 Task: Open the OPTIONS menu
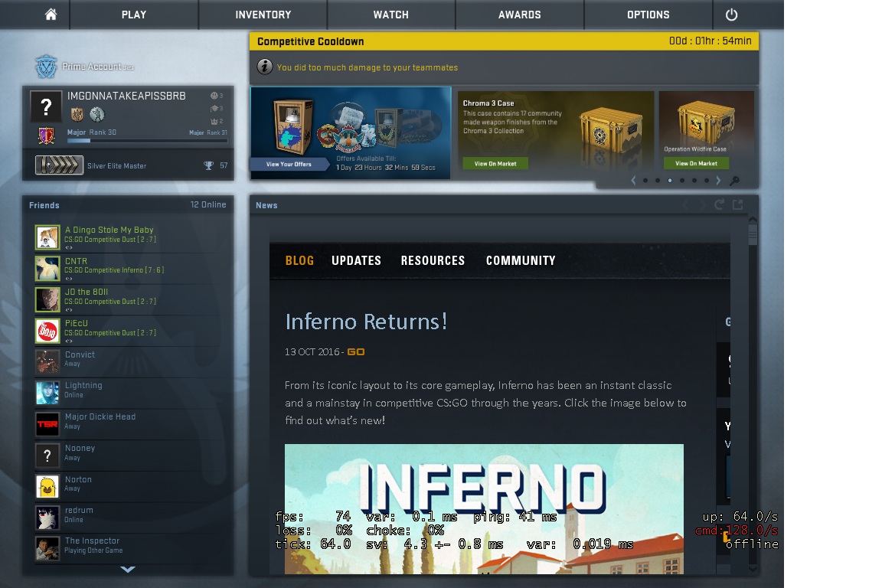point(648,15)
